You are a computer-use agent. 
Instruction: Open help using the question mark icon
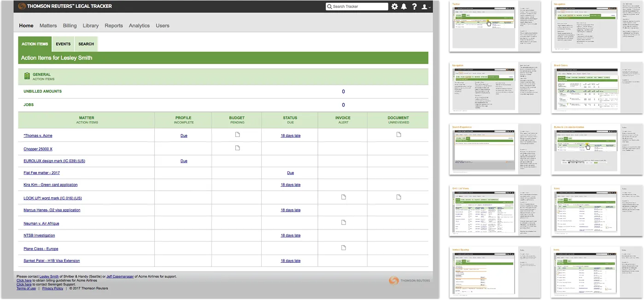coord(414,6)
